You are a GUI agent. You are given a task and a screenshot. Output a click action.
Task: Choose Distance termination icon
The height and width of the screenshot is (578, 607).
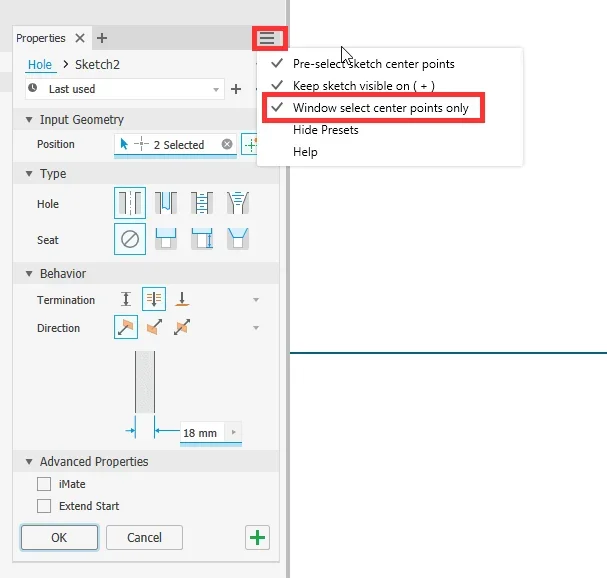pyautogui.click(x=126, y=299)
